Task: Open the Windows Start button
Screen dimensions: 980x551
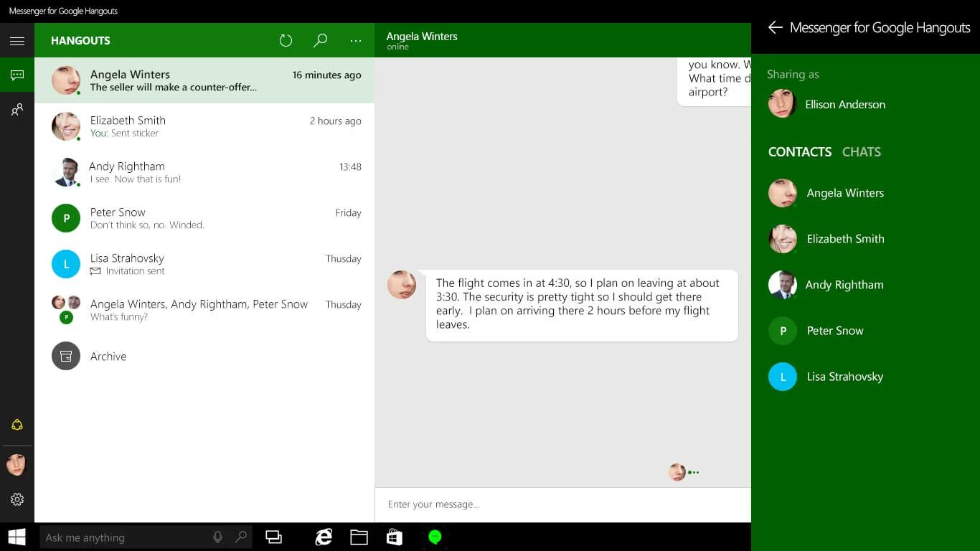Action: click(x=17, y=537)
